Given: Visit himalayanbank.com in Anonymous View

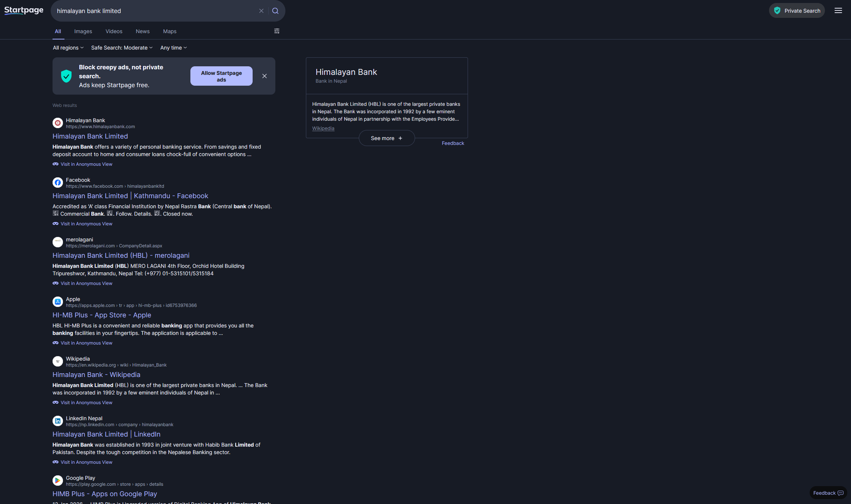Looking at the screenshot, I should click(82, 164).
